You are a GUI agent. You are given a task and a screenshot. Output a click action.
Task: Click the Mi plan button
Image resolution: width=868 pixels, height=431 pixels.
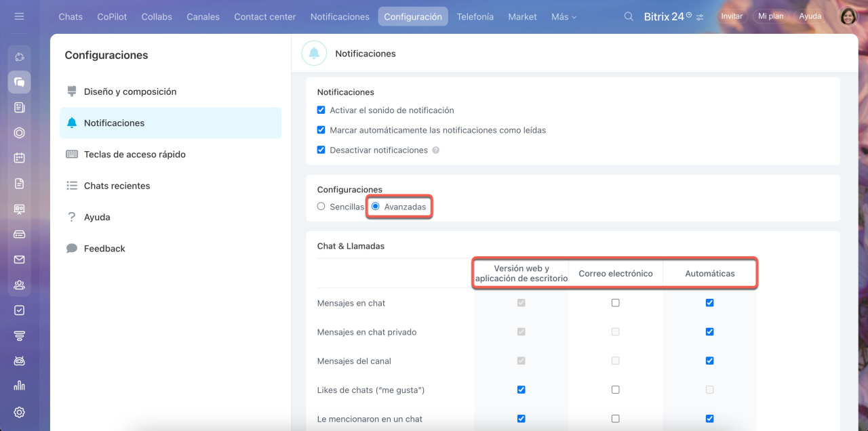770,16
